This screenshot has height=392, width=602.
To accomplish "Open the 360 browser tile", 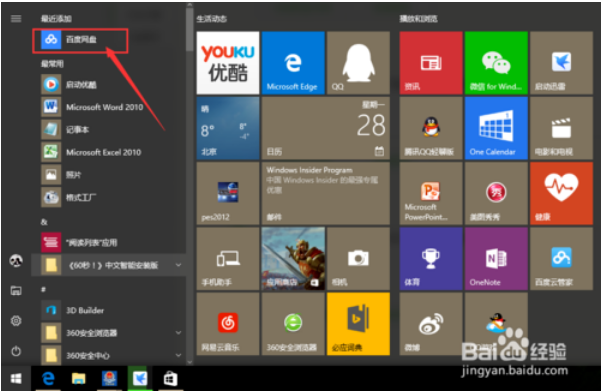I will tap(293, 324).
